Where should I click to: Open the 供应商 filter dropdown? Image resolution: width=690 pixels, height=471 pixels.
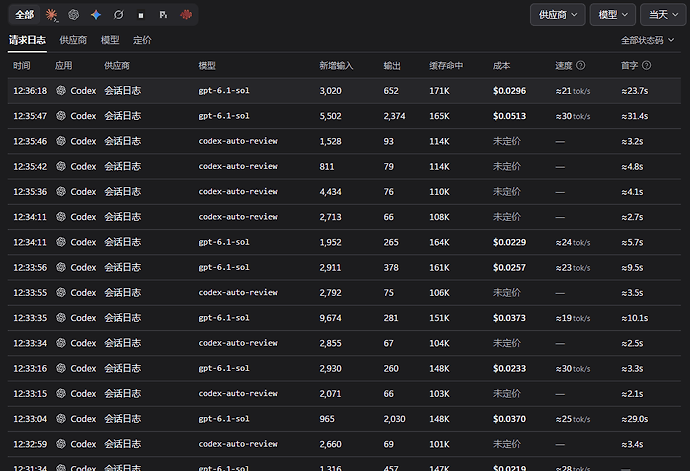(558, 15)
